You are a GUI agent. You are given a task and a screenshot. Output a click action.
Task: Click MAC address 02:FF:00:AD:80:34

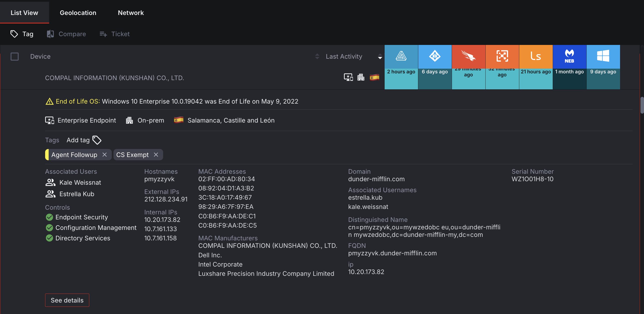[226, 179]
